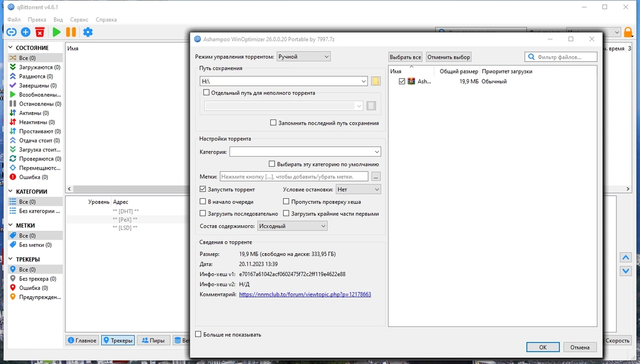
Task: Open 'Режим управления торрентом' dropdown (Ручной)
Action: point(303,56)
